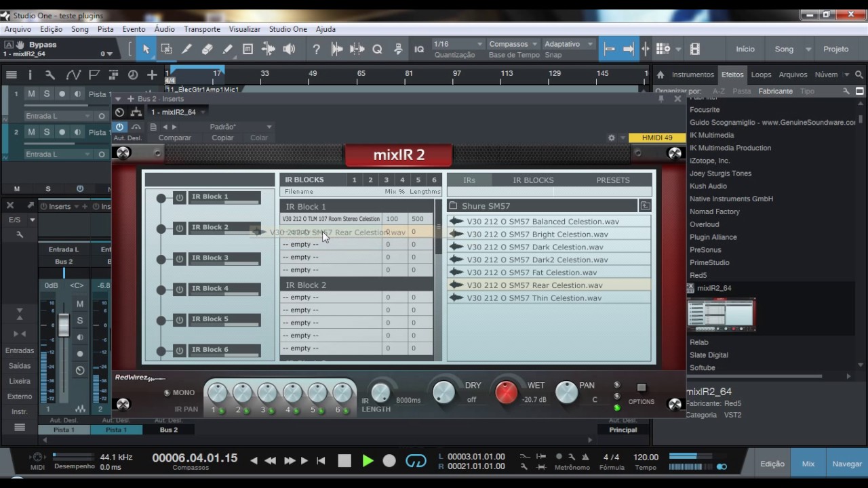
Task: Select the Arrow tool in toolbar
Action: 146,49
